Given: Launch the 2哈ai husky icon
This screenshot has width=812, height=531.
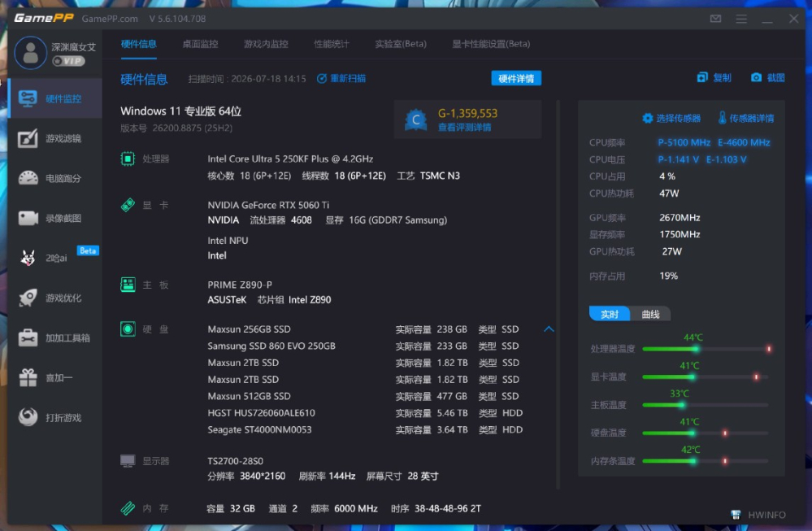Looking at the screenshot, I should click(28, 258).
